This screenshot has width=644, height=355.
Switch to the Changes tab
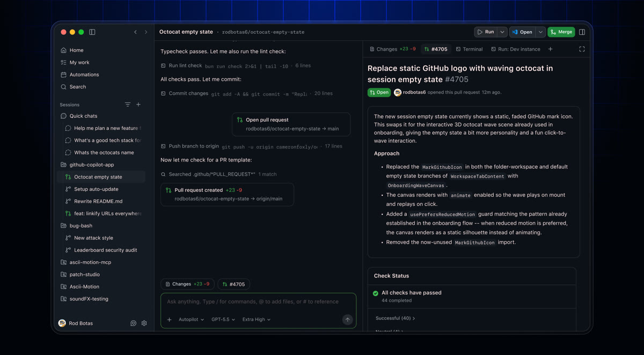(x=392, y=49)
